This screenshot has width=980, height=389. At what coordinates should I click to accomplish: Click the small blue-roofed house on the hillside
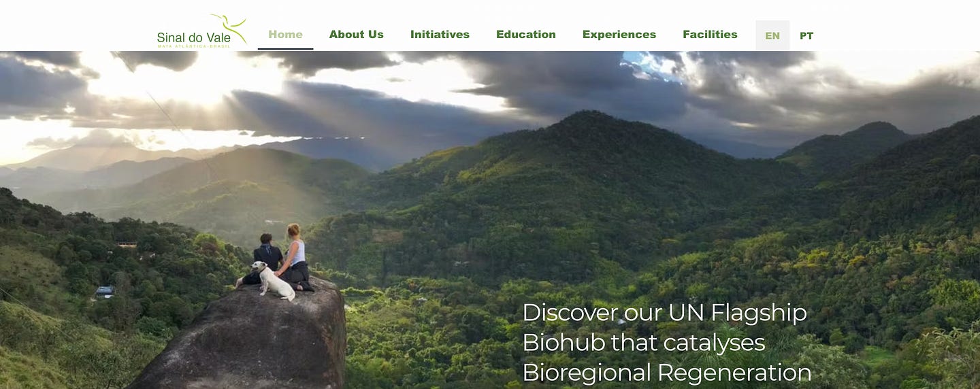[x=104, y=292]
